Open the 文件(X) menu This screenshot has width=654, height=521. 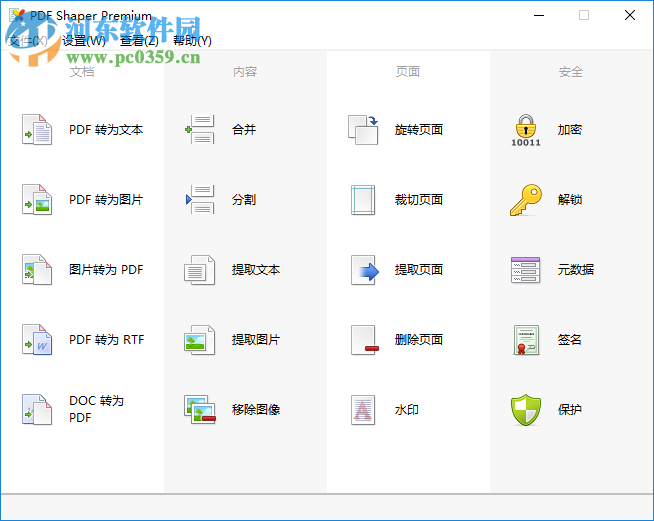click(x=28, y=40)
